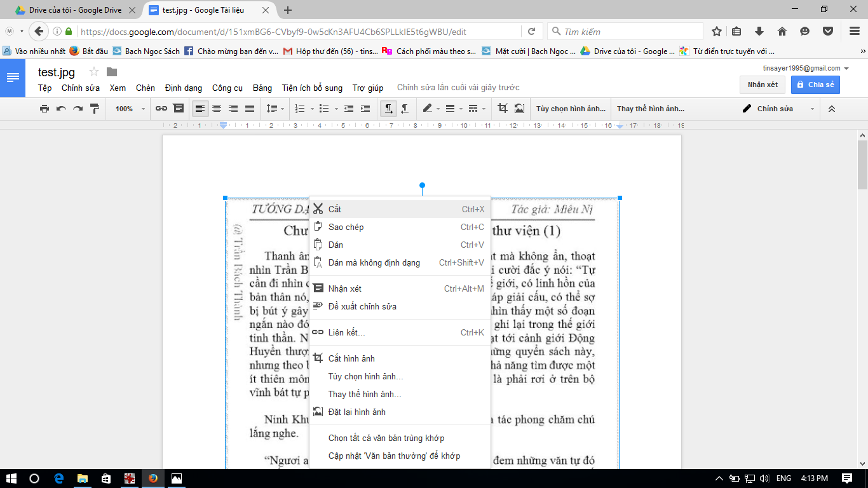Click the paint format roller icon
The width and height of the screenshot is (868, 488).
[x=95, y=109]
